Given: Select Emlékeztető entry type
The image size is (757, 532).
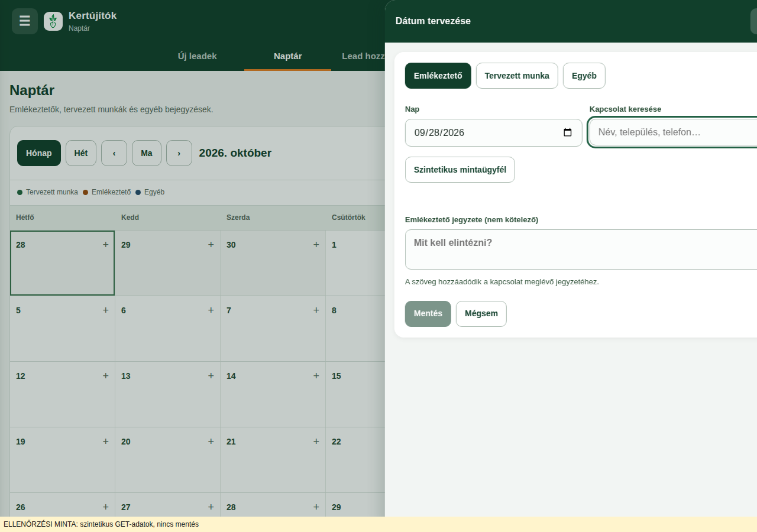Looking at the screenshot, I should pos(438,76).
